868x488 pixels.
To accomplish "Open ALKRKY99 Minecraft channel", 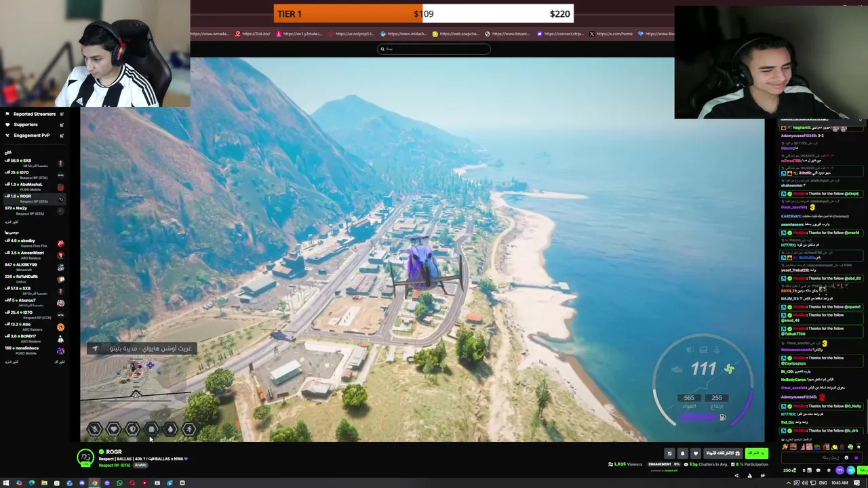I will tap(34, 267).
